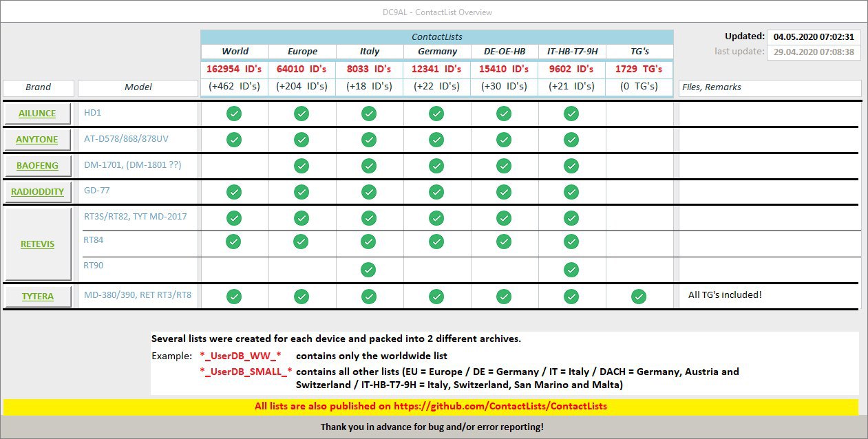Open the ANYTONE brand link
The width and height of the screenshot is (868, 439).
point(38,140)
